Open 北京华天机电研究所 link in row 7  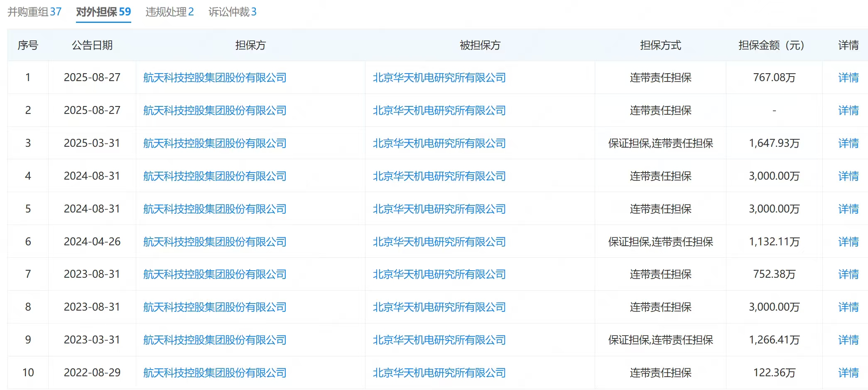click(x=439, y=274)
